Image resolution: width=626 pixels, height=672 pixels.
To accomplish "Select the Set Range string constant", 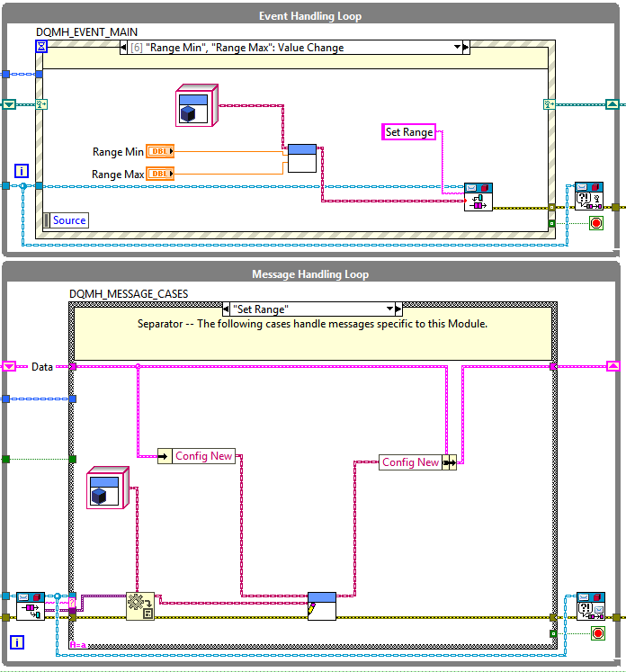I will tap(408, 132).
